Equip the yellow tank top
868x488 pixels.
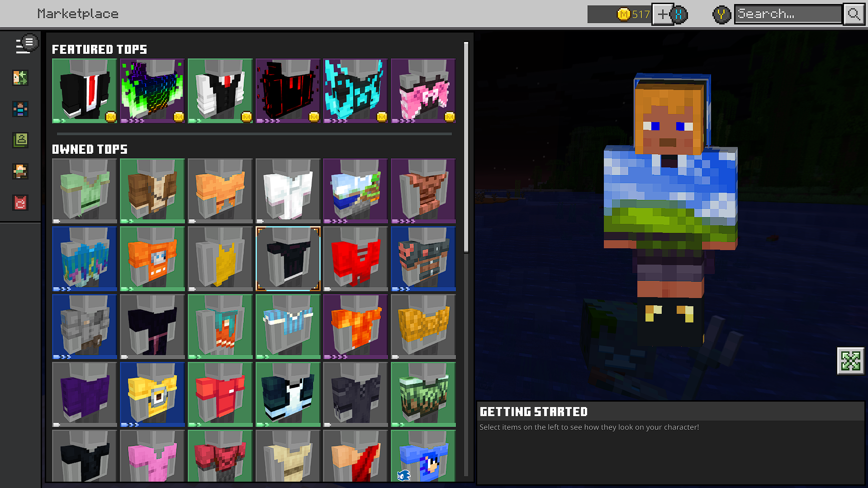(x=220, y=259)
